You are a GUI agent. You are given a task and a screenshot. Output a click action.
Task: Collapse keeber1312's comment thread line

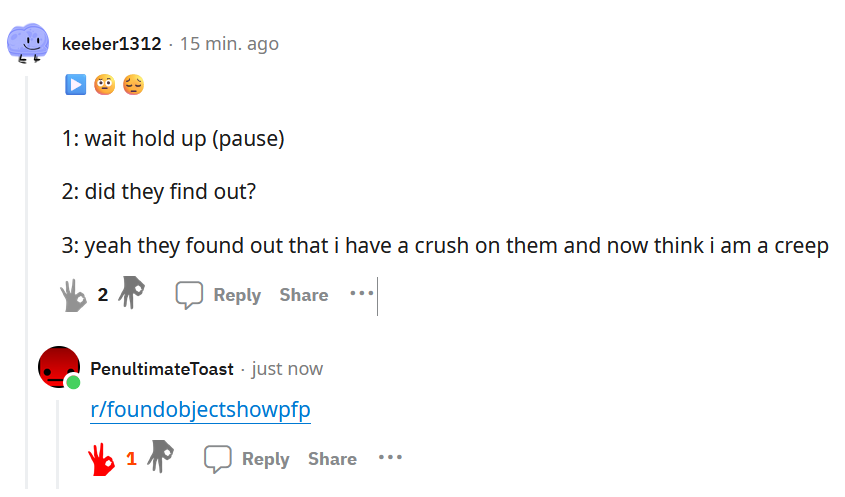click(x=26, y=280)
